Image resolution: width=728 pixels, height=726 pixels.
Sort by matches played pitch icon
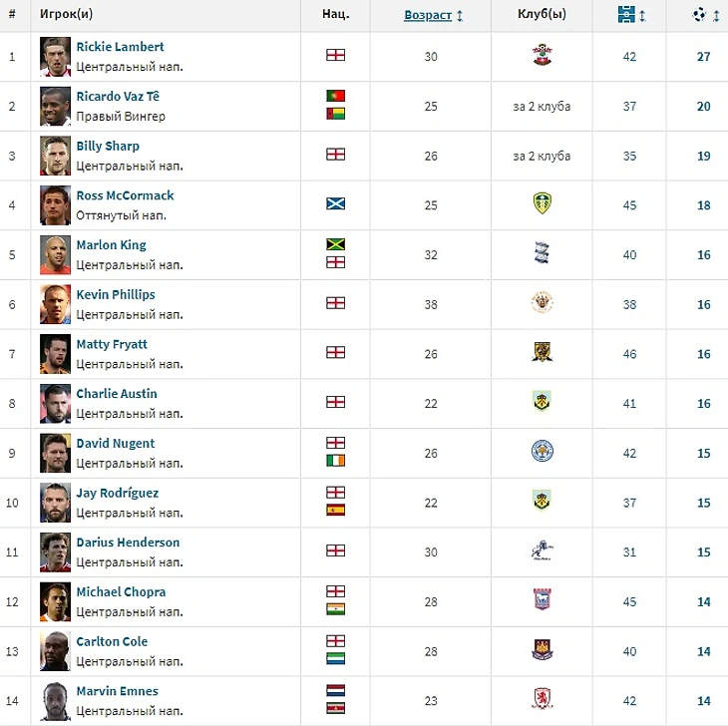[626, 14]
